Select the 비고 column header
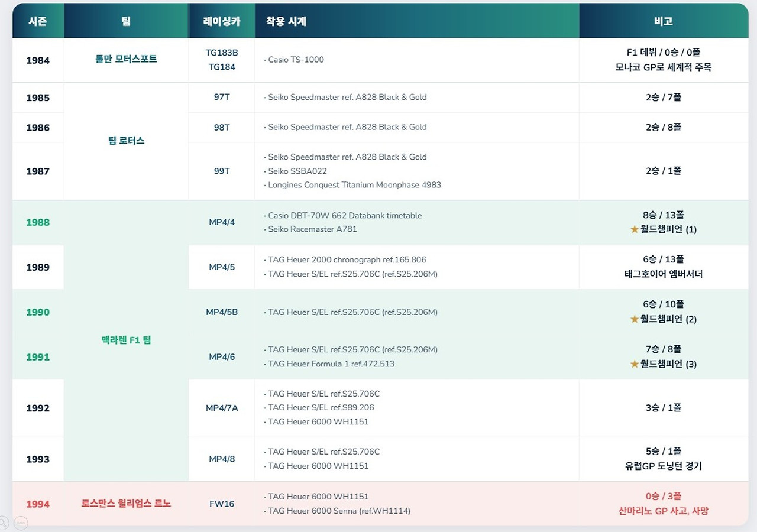This screenshot has height=532, width=757. (x=664, y=21)
